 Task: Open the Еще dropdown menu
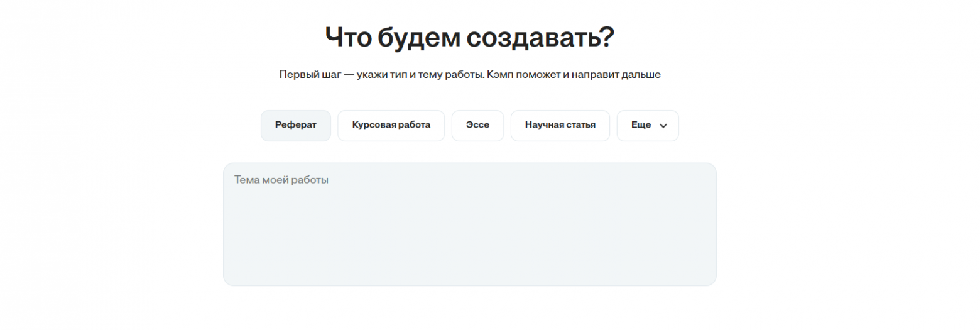tap(647, 125)
